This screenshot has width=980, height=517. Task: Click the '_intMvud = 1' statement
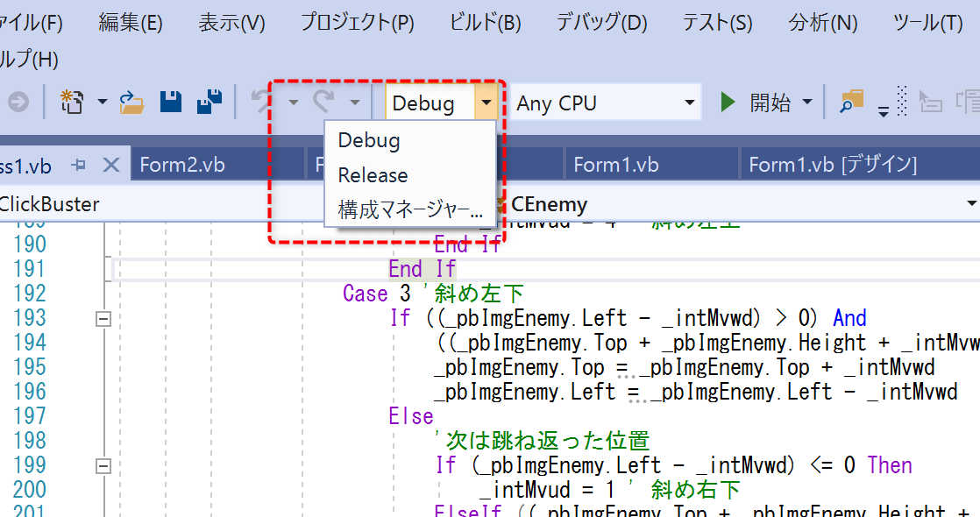[x=548, y=490]
